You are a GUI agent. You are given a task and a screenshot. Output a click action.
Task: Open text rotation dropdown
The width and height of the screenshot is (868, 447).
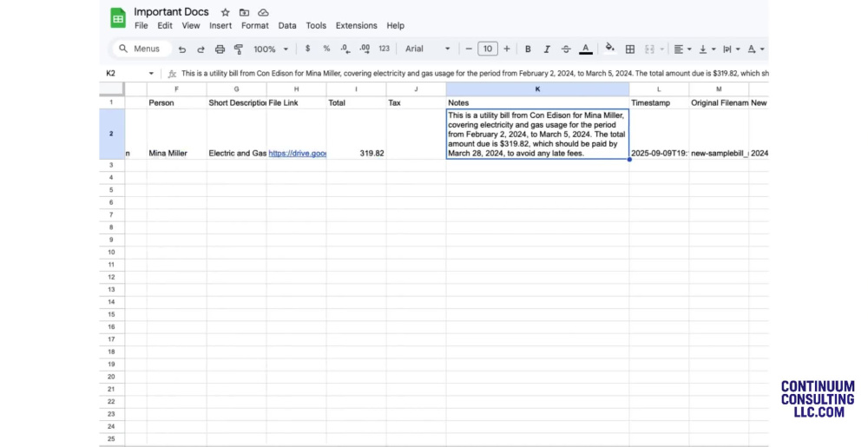756,49
